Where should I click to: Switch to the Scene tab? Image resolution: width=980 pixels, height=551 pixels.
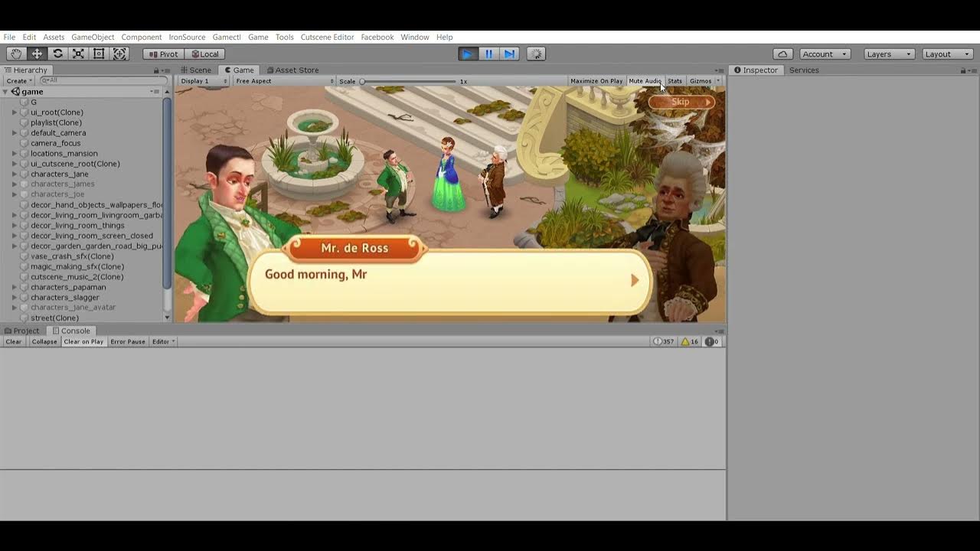point(196,70)
